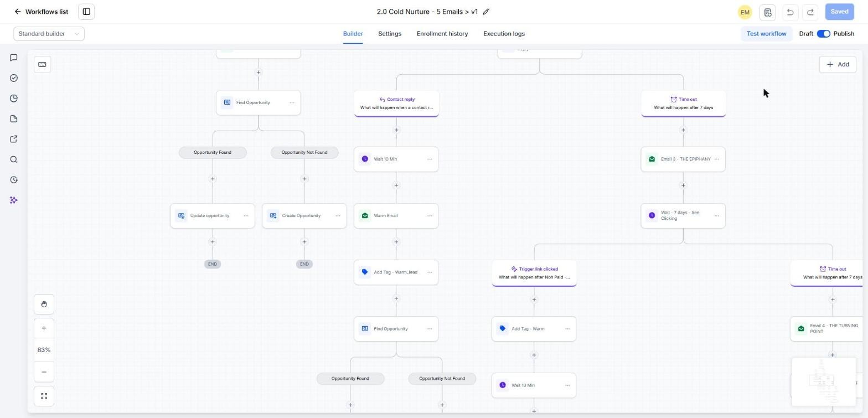Click the redo arrow icon
This screenshot has height=418, width=868.
(810, 12)
